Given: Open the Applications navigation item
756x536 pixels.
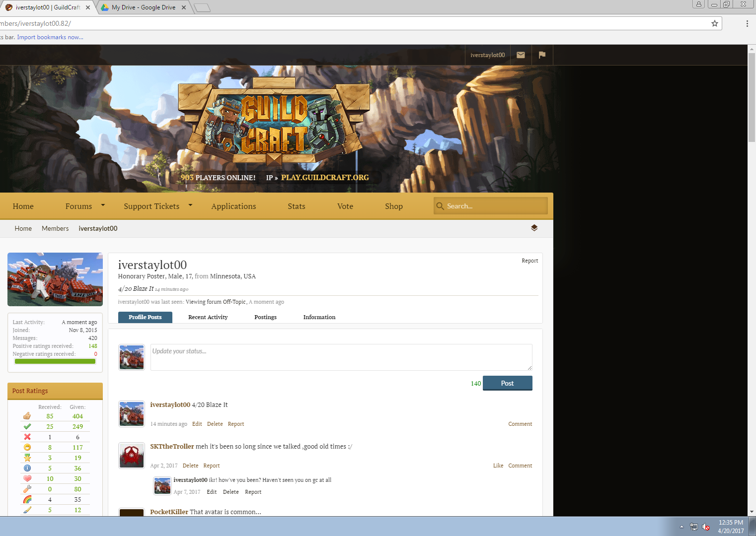Looking at the screenshot, I should [x=233, y=206].
